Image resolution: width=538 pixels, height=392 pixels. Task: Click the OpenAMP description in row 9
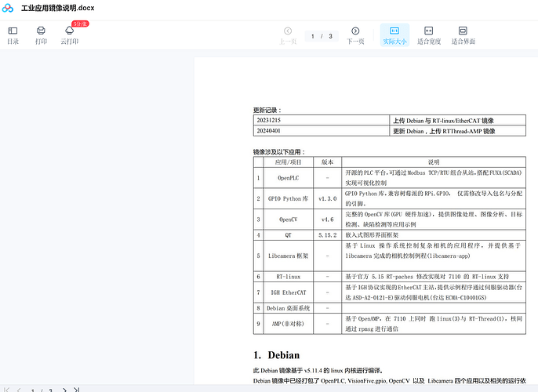434,324
